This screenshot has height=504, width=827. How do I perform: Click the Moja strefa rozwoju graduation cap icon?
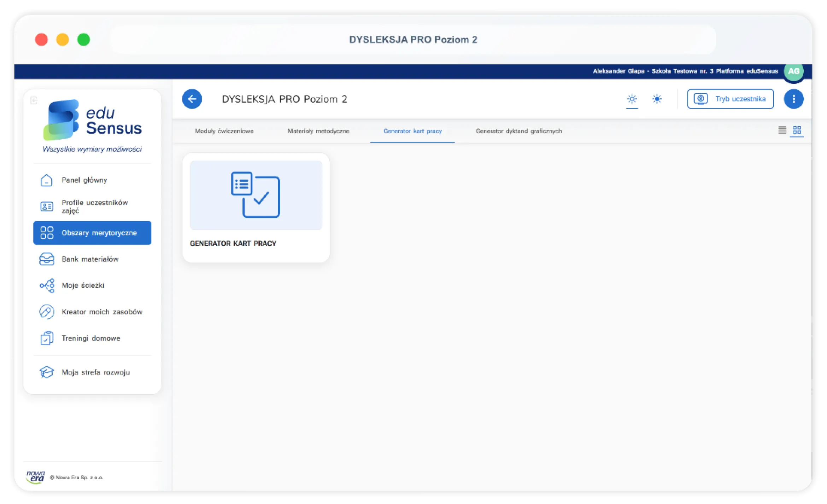pos(46,373)
